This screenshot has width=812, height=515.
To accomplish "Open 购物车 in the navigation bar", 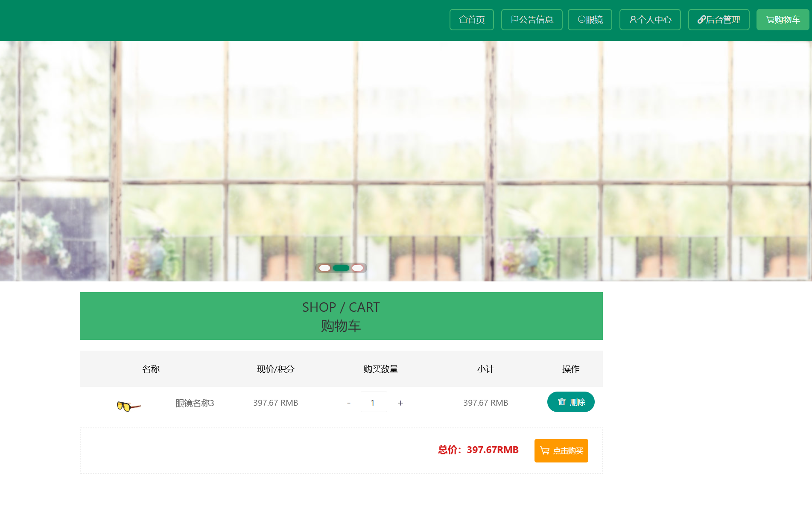I will coord(783,20).
